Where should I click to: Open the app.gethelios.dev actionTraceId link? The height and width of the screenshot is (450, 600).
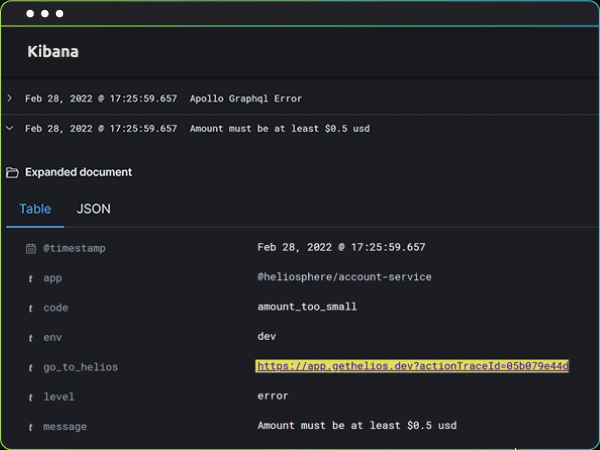(412, 366)
